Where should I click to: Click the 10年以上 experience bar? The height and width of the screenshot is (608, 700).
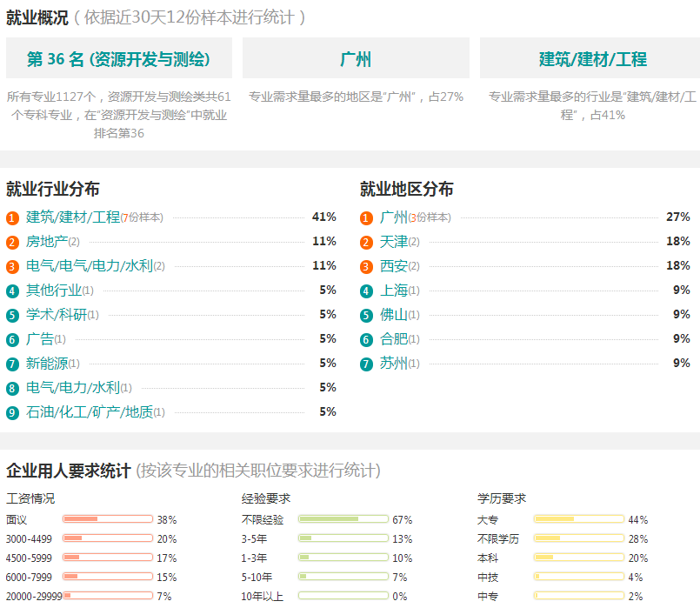tap(343, 596)
